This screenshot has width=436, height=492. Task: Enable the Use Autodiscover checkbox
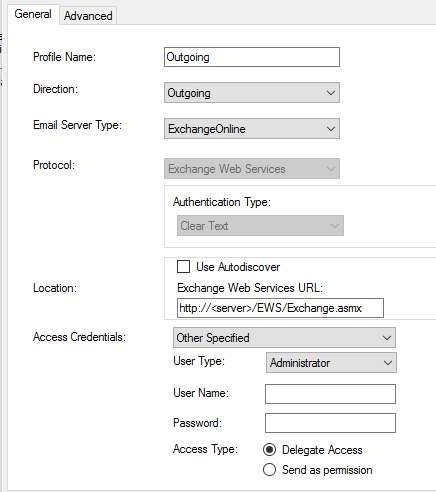[183, 267]
